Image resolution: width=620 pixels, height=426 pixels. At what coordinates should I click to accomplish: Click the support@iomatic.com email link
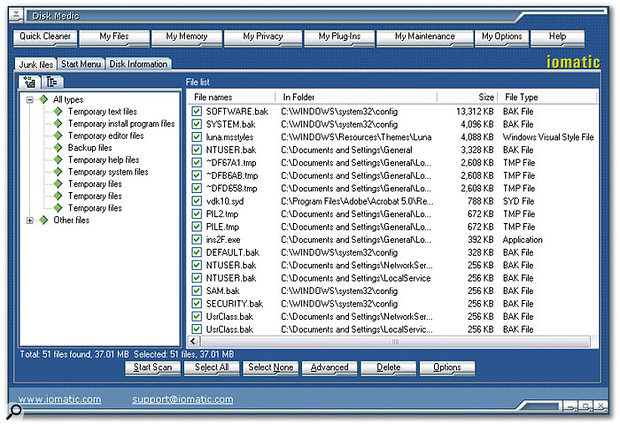click(183, 399)
